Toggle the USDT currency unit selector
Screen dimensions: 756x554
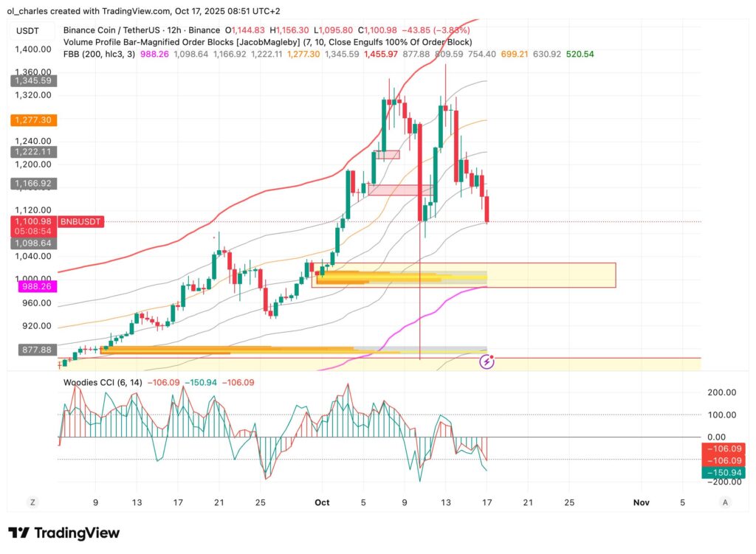(28, 32)
